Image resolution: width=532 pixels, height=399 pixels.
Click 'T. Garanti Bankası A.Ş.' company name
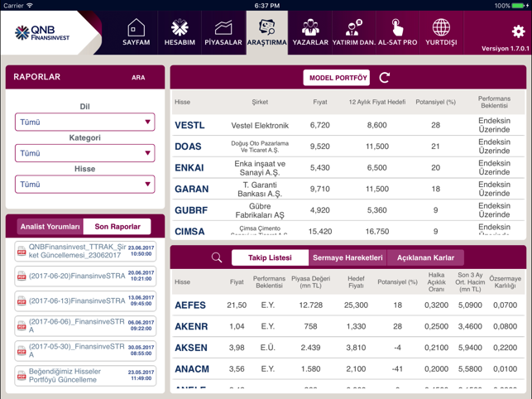tap(260, 189)
